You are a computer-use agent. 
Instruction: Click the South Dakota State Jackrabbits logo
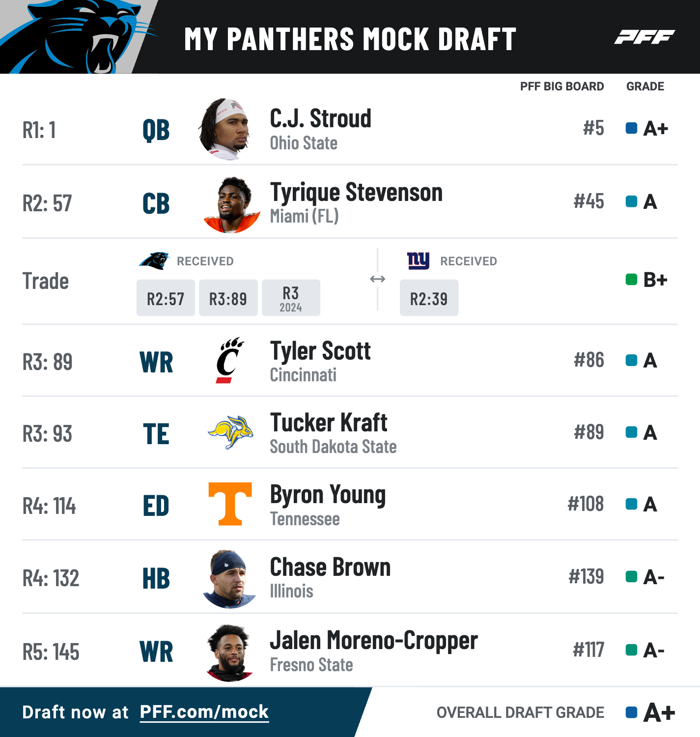[x=230, y=432]
